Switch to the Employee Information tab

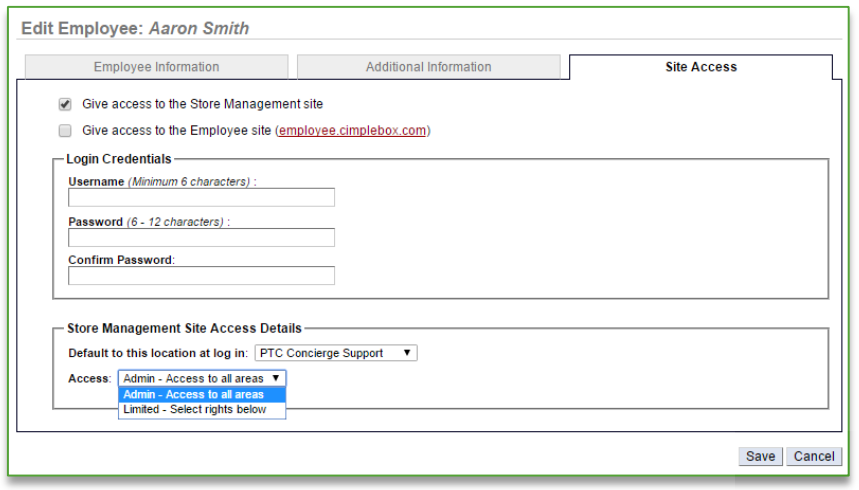pos(156,67)
